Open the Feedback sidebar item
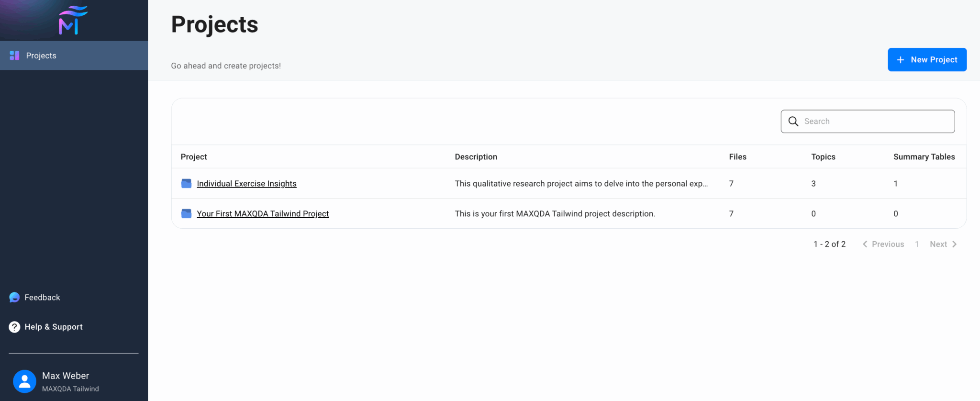This screenshot has height=401, width=980. coord(42,297)
